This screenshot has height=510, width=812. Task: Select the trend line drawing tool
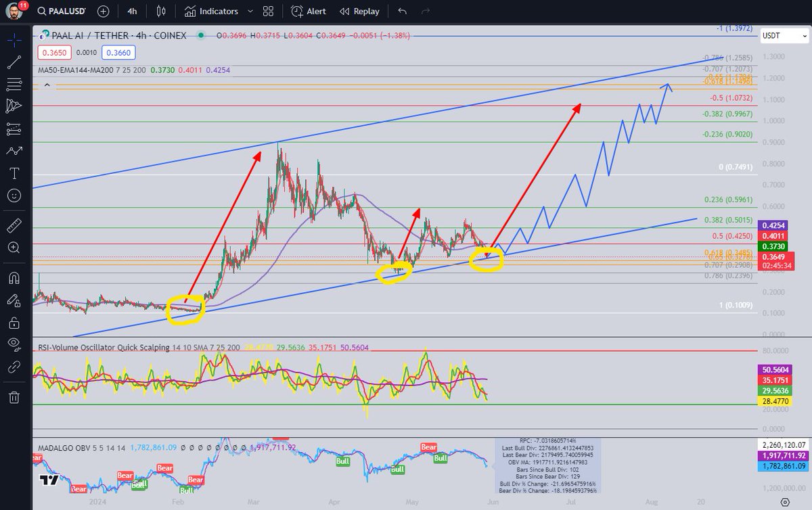tap(14, 62)
